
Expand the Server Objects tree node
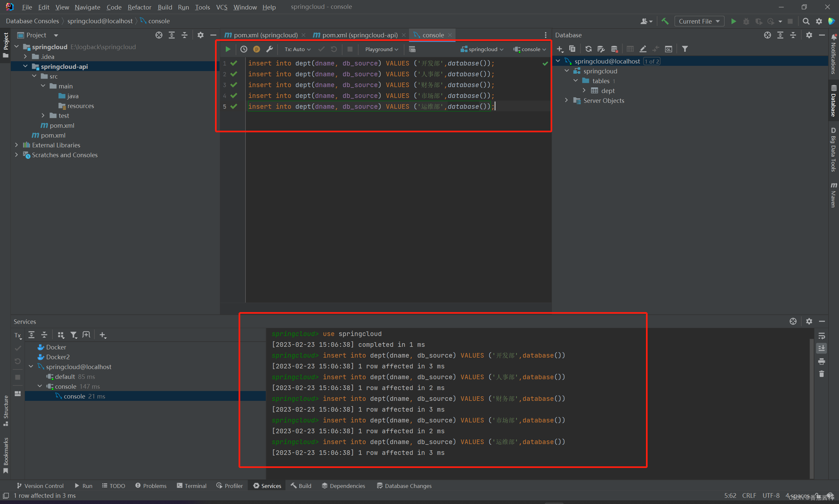(x=566, y=100)
